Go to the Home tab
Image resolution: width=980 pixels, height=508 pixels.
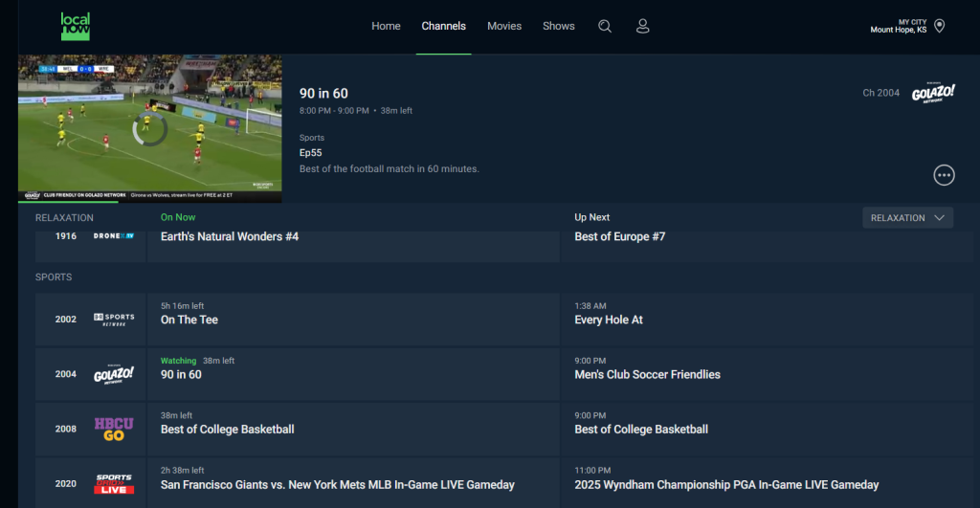[x=386, y=26]
